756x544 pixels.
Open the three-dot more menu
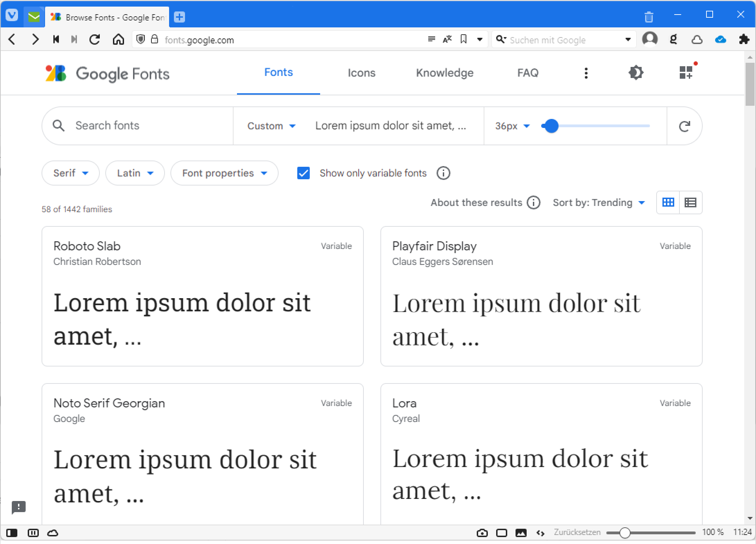click(x=586, y=73)
